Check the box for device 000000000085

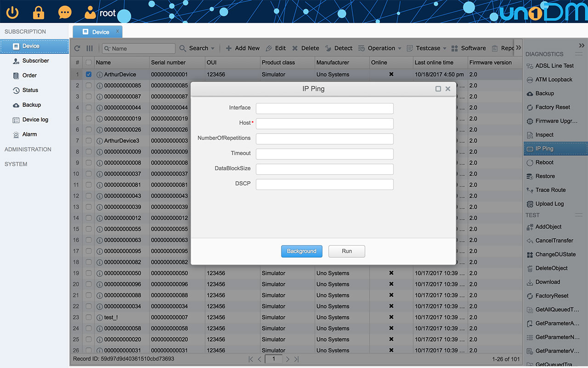point(89,86)
